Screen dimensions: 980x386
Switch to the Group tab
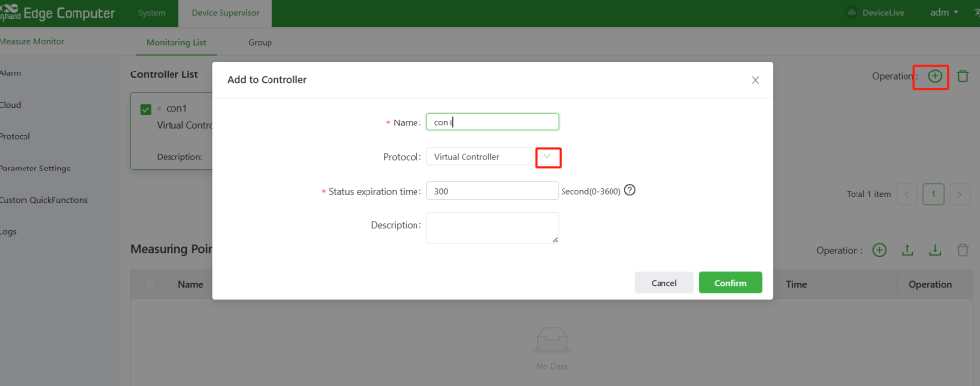point(260,42)
